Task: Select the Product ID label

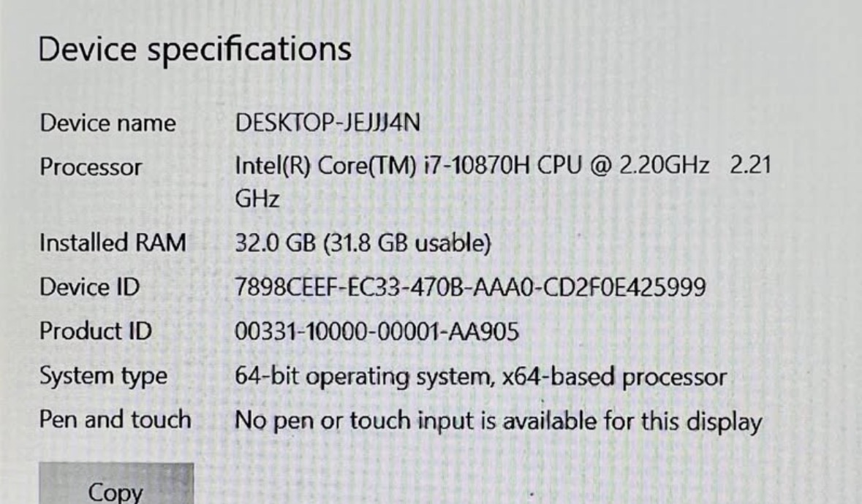Action: pos(96,331)
